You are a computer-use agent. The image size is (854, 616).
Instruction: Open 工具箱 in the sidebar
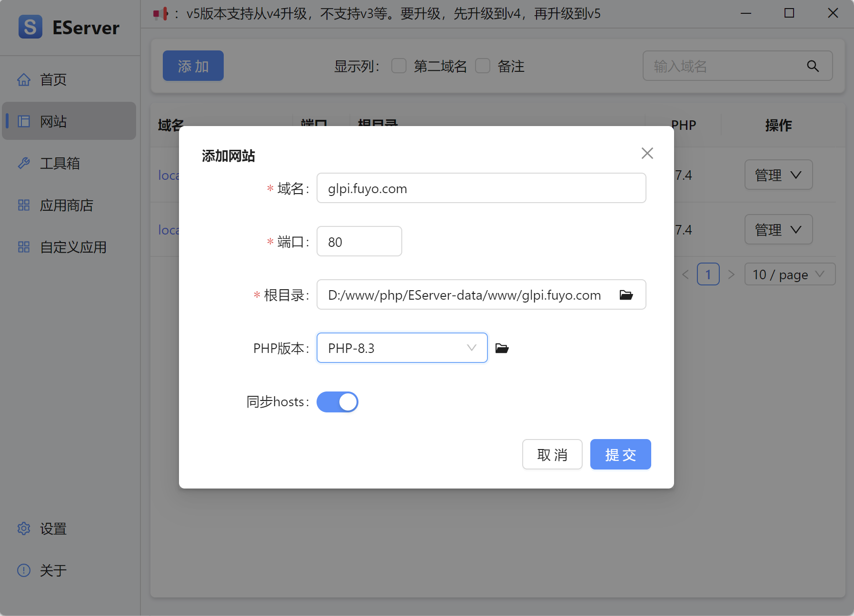click(60, 164)
